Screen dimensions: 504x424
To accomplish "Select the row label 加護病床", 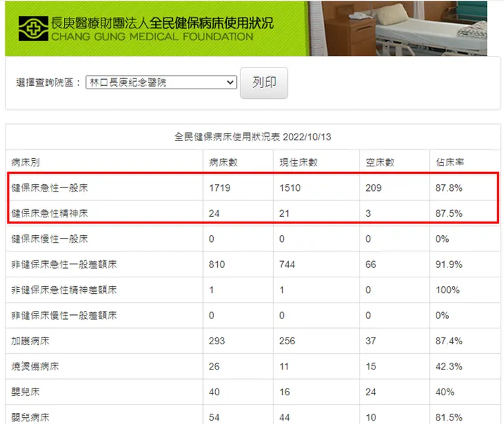I will (x=30, y=341).
